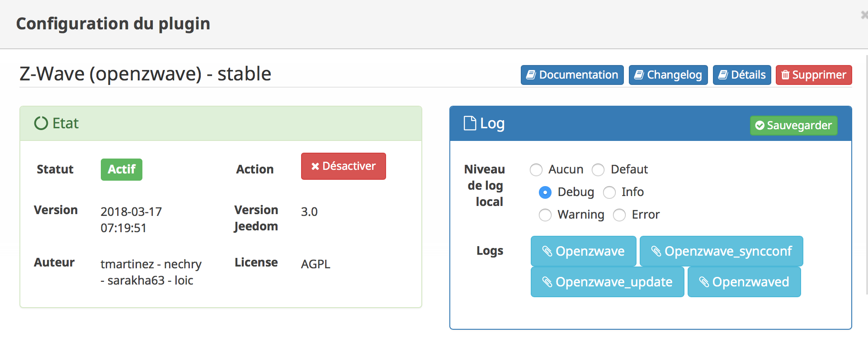Screen dimensions: 868x346
Task: Close the plugin configuration dialog
Action: pos(864,15)
